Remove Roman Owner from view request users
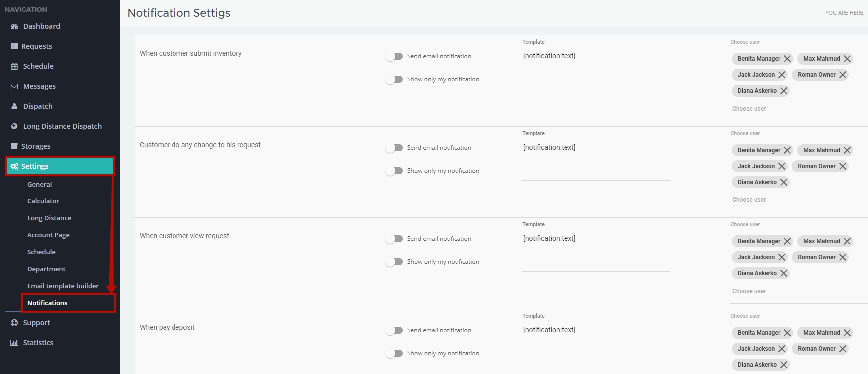 point(843,257)
